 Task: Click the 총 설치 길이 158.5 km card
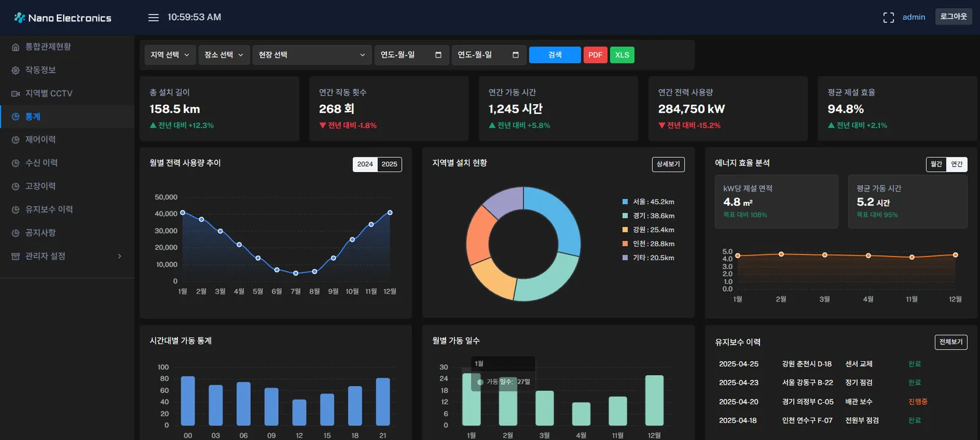click(219, 109)
